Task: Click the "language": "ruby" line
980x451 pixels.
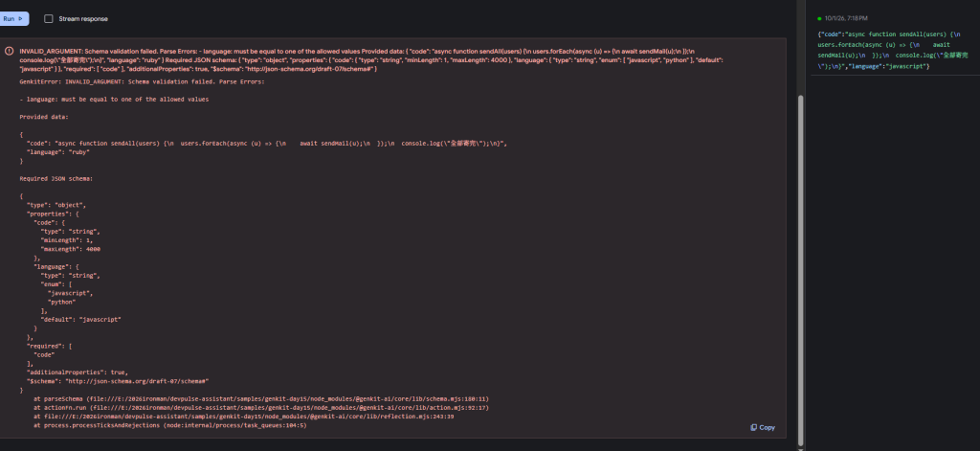Action: pyautogui.click(x=58, y=152)
